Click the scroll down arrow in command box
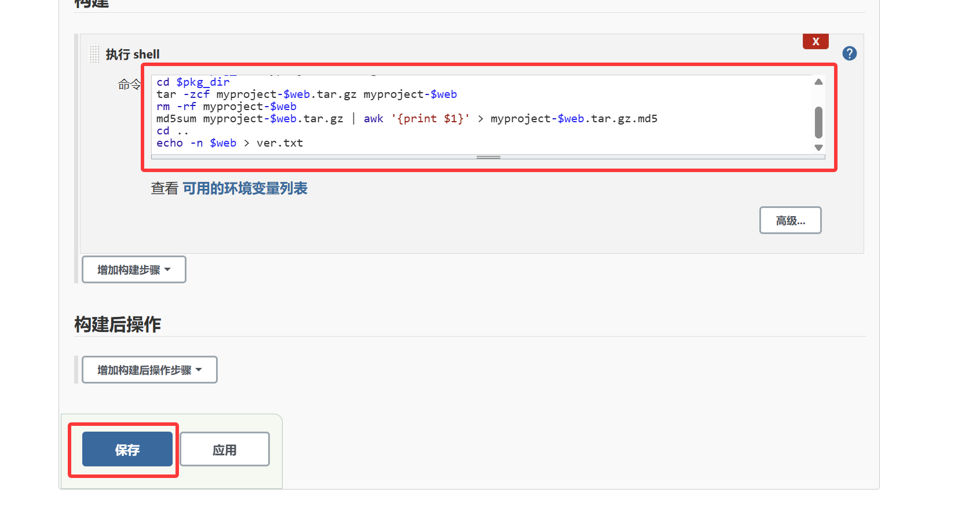Image resolution: width=980 pixels, height=511 pixels. tap(818, 148)
